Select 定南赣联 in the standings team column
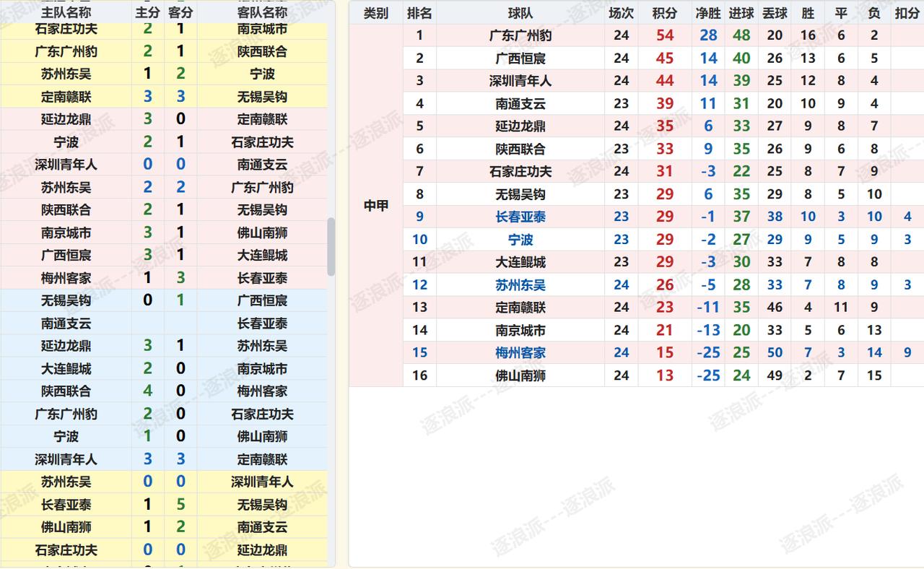924x569 pixels. pyautogui.click(x=520, y=308)
